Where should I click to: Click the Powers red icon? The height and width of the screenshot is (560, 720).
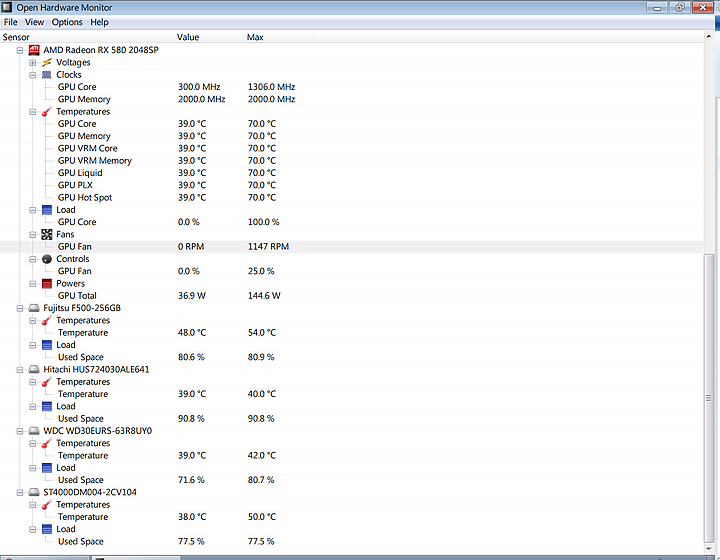(x=46, y=283)
